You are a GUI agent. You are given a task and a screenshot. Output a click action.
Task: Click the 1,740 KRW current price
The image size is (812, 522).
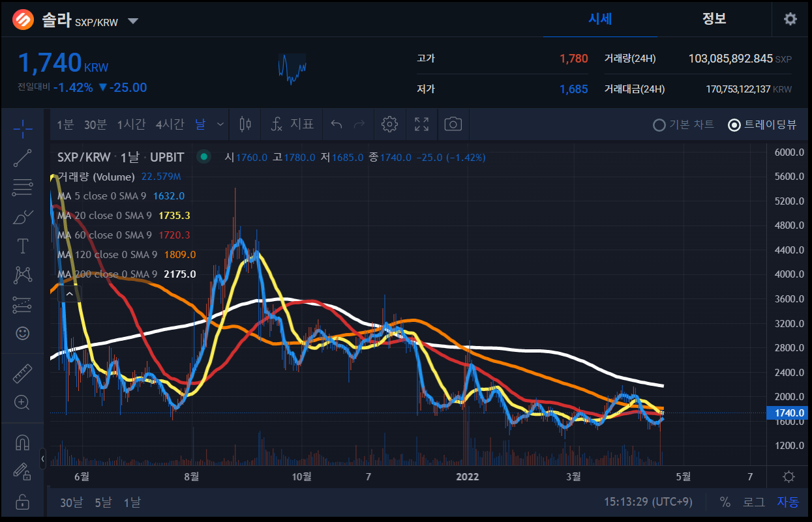click(63, 64)
